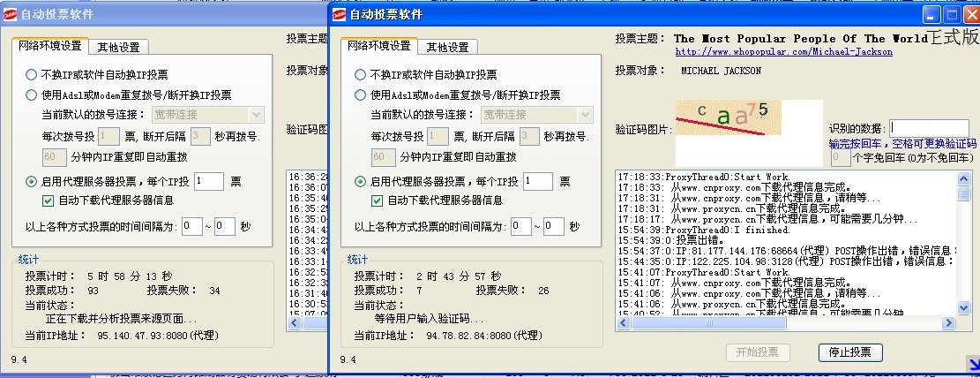Click the 停止投票 button

pos(850,352)
